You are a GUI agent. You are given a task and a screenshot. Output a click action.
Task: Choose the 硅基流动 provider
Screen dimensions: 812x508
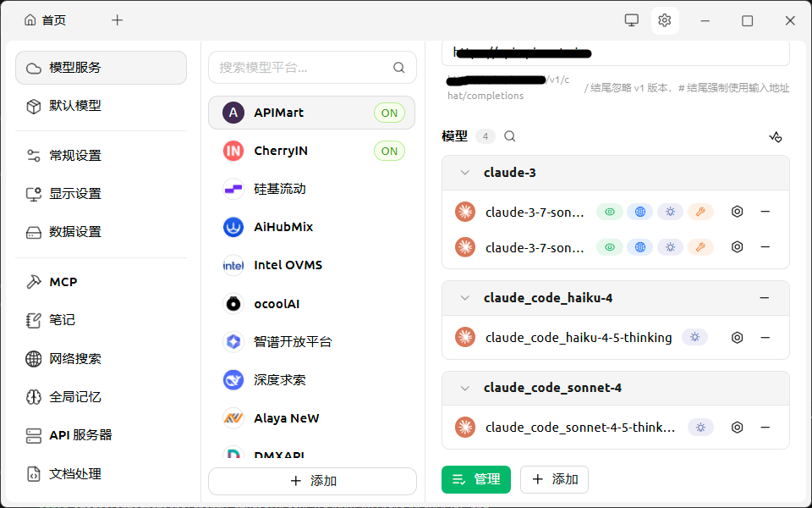[x=312, y=189]
